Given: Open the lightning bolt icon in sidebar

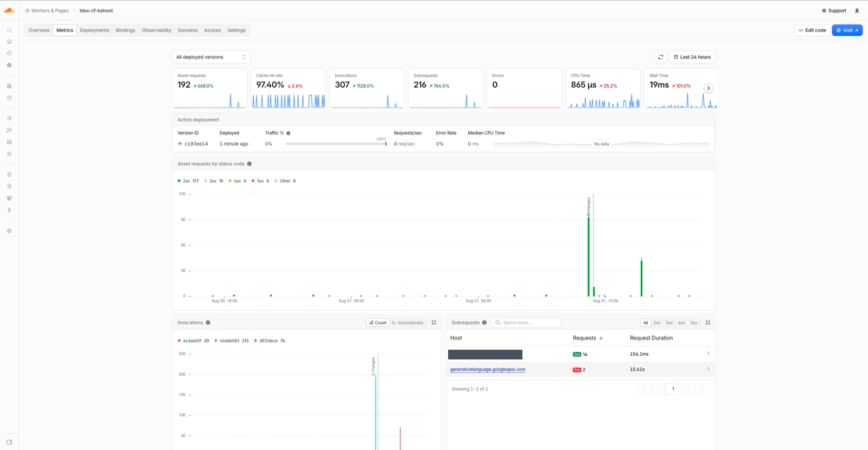Looking at the screenshot, I should tap(9, 210).
